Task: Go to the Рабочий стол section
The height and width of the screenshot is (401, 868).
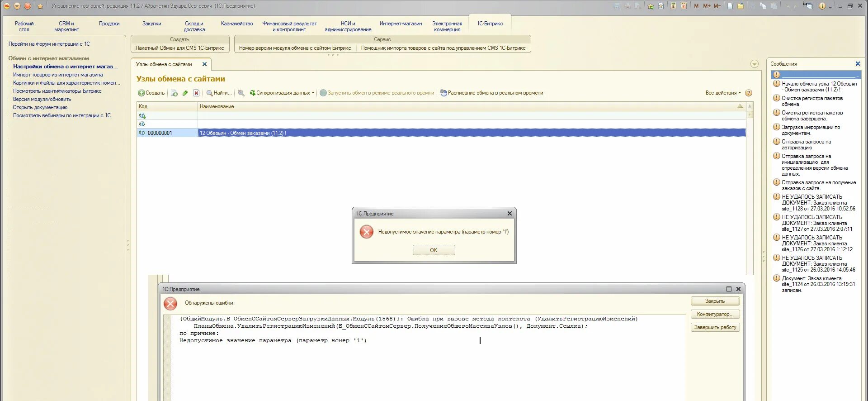Action: 24,26
